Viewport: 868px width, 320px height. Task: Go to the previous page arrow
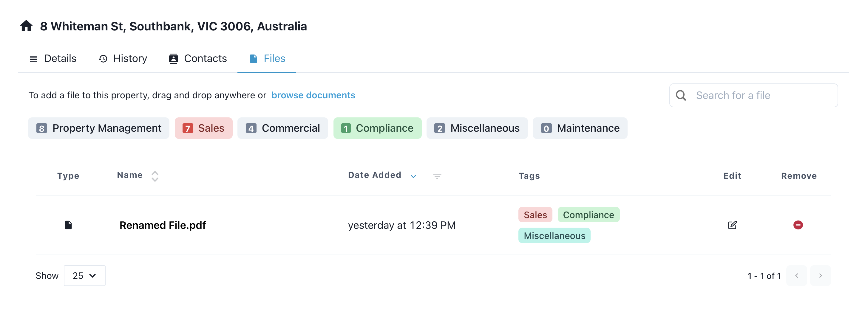796,276
